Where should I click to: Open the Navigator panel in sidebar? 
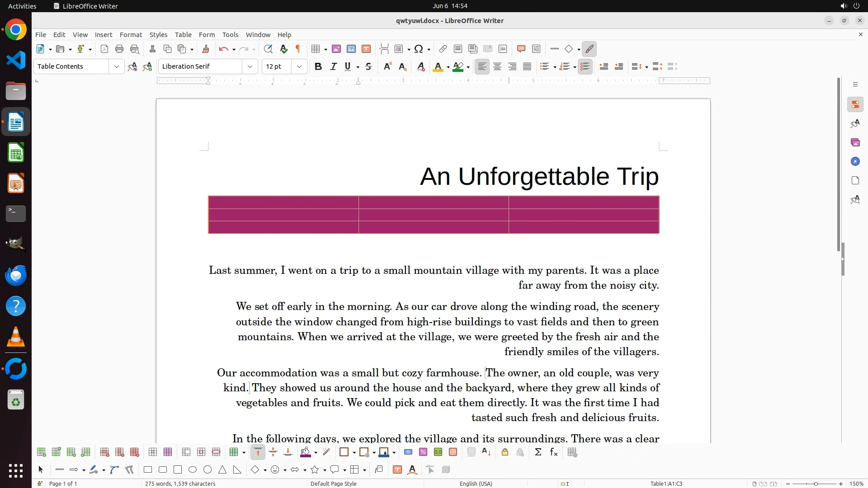[x=855, y=161]
